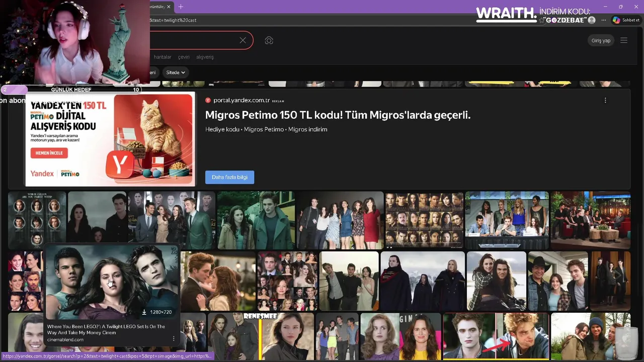Open cinemablend.com source link

[65, 340]
